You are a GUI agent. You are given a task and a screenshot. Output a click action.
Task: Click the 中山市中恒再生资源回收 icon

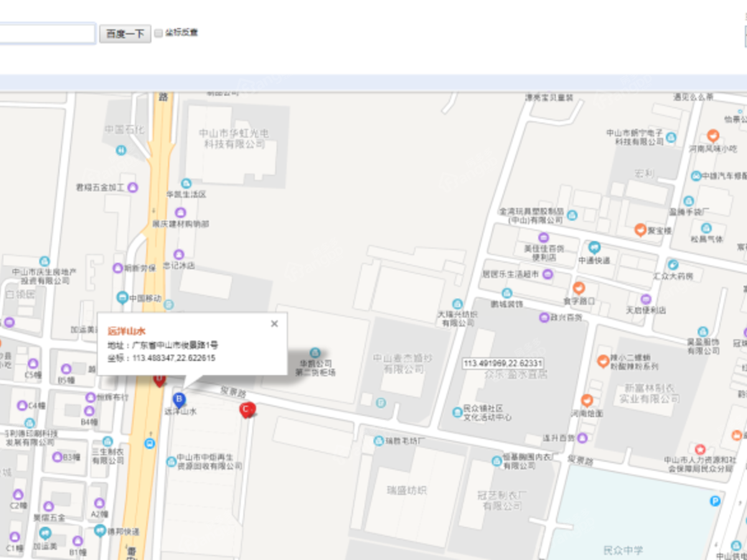pos(171,461)
